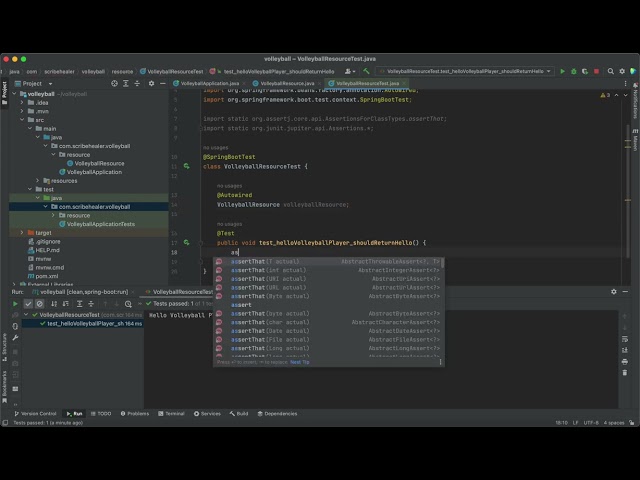Toggle Maven sidebar stripe button
Viewport: 640px width, 480px height.
(636, 140)
